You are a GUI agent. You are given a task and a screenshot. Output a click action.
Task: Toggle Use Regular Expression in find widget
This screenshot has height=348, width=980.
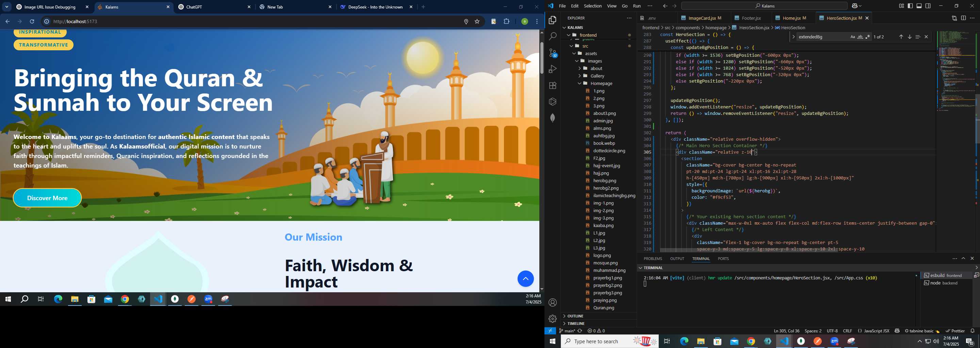(x=867, y=37)
